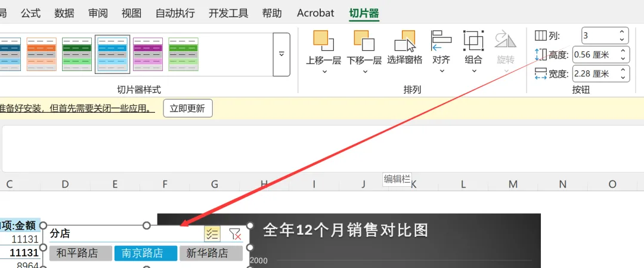Image resolution: width=644 pixels, height=268 pixels.
Task: Click the formula bar input area
Action: pos(322,149)
